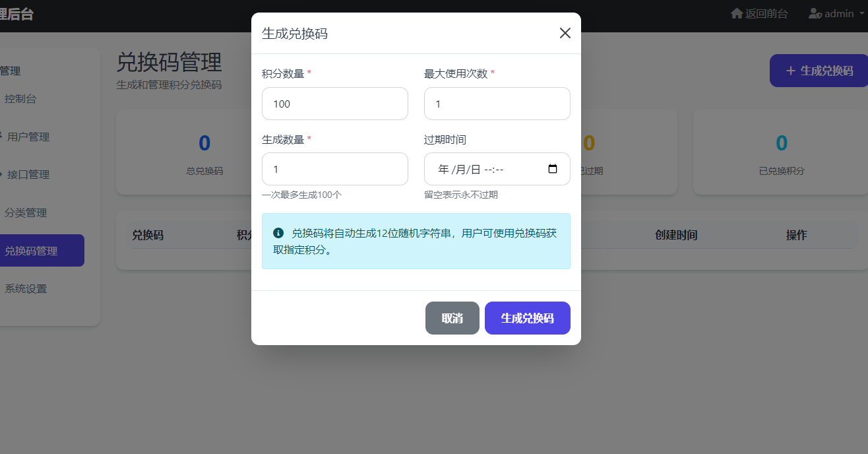Click the 取消 button
868x454 pixels.
(452, 317)
